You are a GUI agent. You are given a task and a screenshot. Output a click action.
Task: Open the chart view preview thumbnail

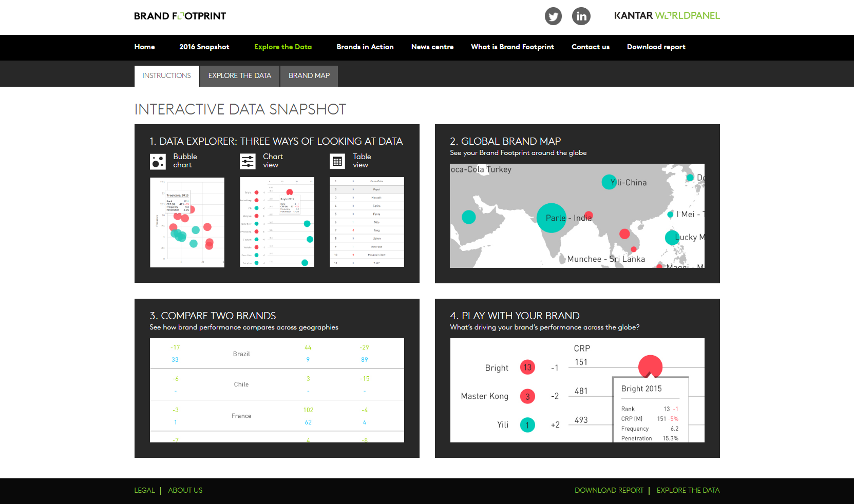(277, 222)
